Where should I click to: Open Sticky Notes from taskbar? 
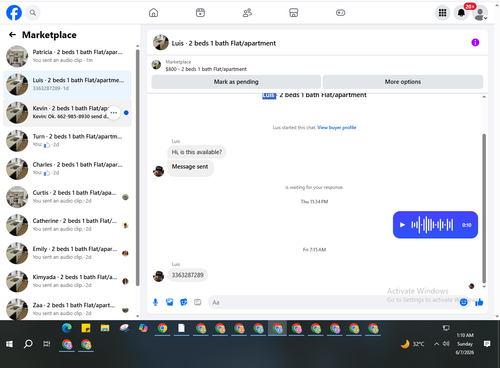click(x=86, y=328)
